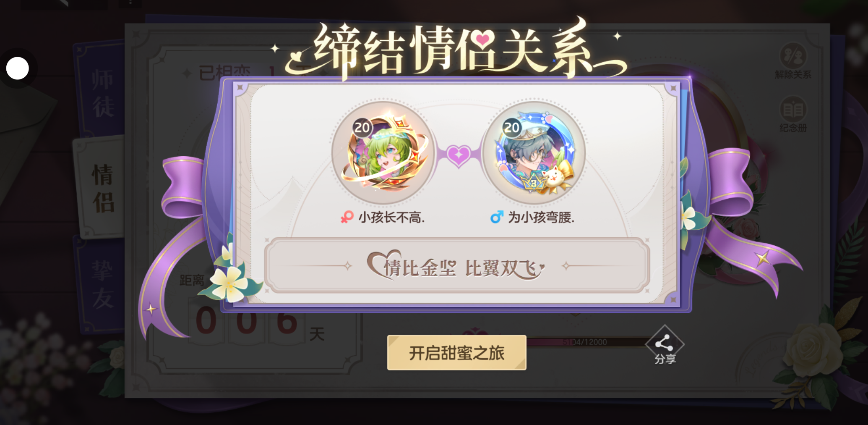Image resolution: width=868 pixels, height=425 pixels.
Task: Switch to the 挚友 tab
Action: point(102,285)
